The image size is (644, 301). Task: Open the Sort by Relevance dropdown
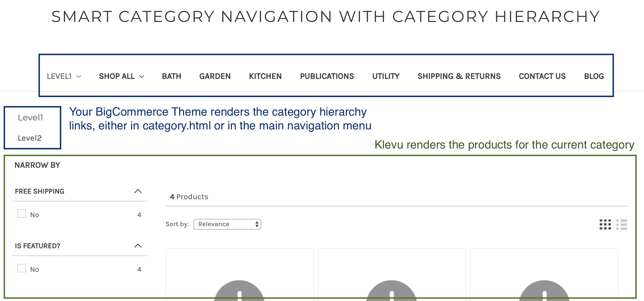pyautogui.click(x=227, y=224)
